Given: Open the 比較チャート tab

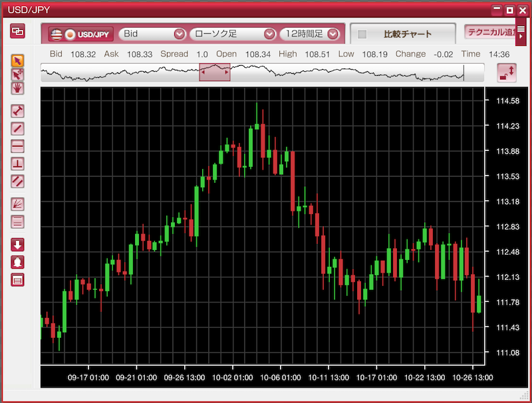Looking at the screenshot, I should 407,35.
